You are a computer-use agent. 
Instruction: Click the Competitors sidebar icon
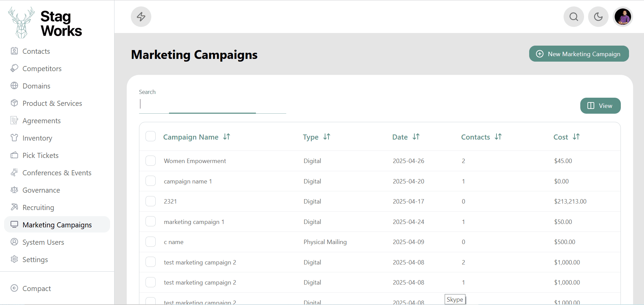14,68
